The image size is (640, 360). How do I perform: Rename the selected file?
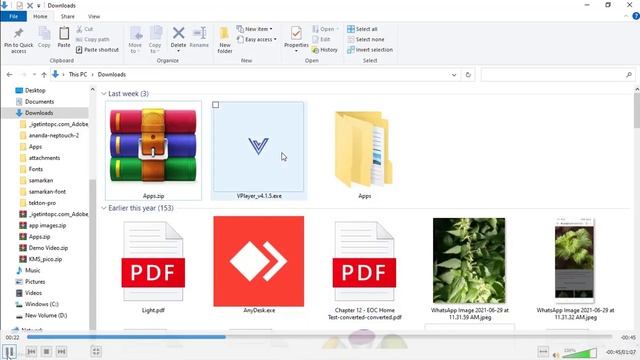199,38
